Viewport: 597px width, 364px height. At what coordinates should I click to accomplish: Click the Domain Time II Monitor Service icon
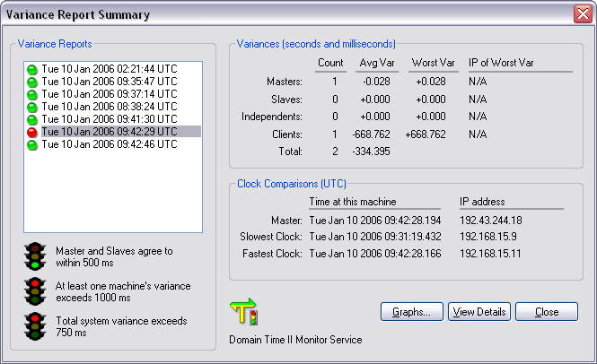click(243, 311)
